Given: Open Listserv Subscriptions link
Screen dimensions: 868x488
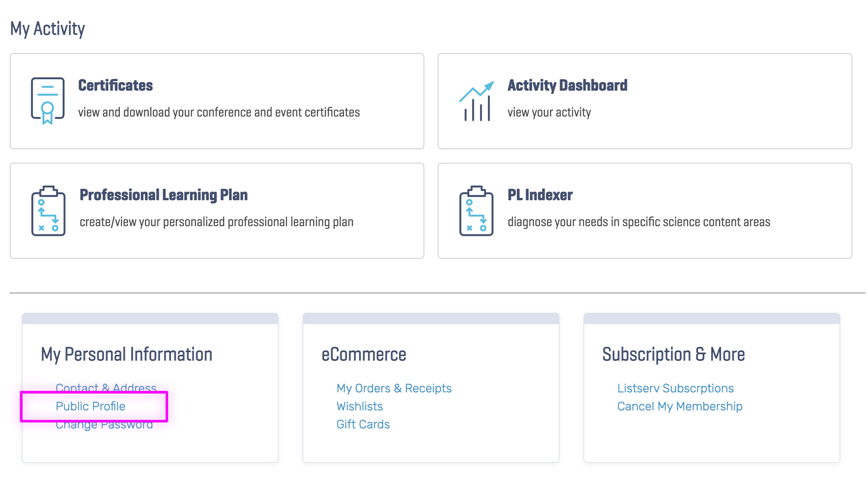Looking at the screenshot, I should click(x=675, y=388).
